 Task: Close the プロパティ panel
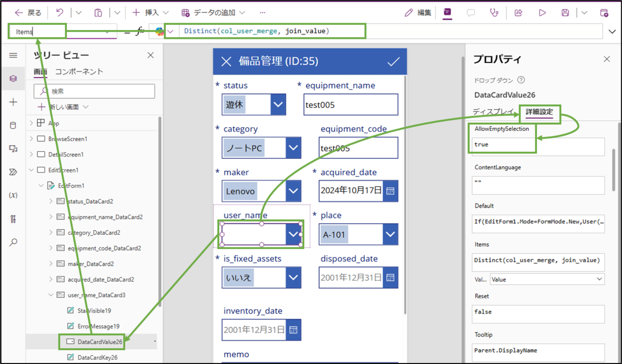coord(607,59)
